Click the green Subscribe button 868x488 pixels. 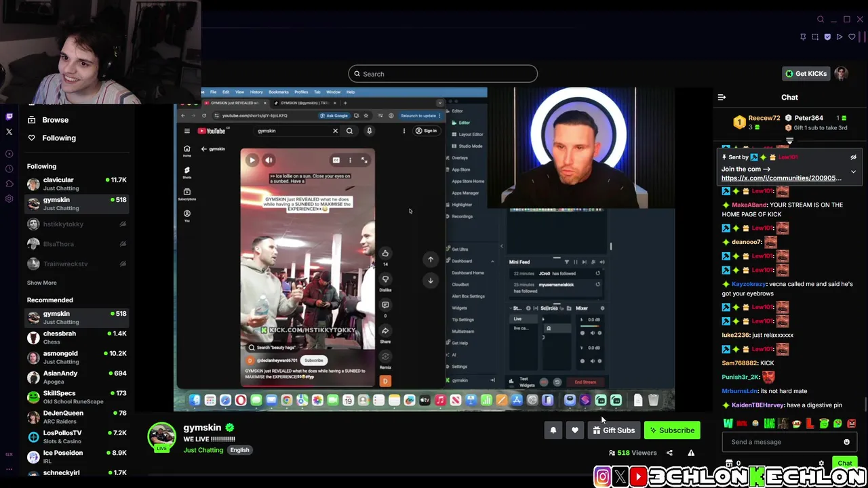[x=672, y=430]
